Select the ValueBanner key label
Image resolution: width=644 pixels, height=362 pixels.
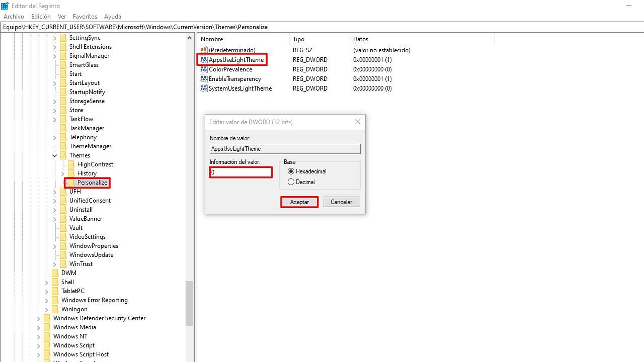pyautogui.click(x=86, y=219)
